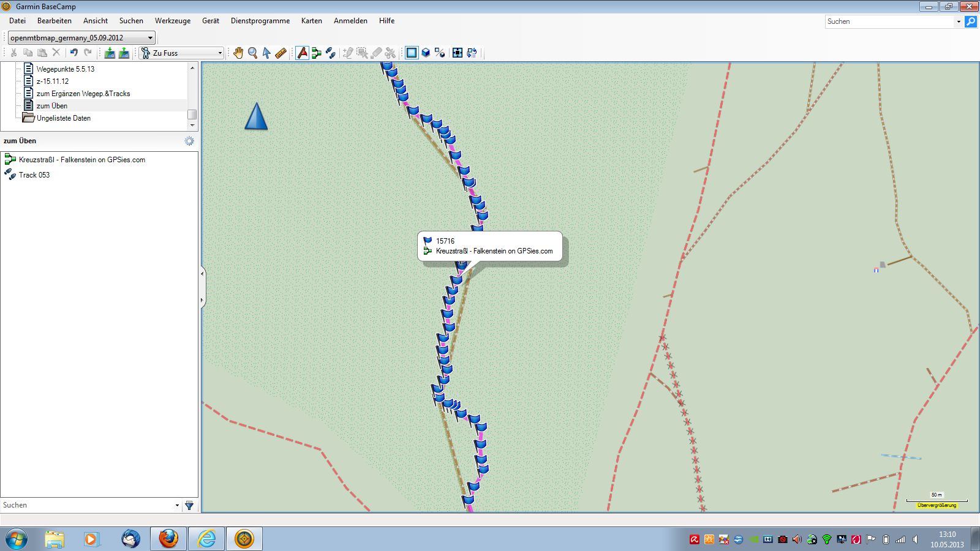This screenshot has height=551, width=980.
Task: Click the Send to device icon
Action: coord(110,53)
